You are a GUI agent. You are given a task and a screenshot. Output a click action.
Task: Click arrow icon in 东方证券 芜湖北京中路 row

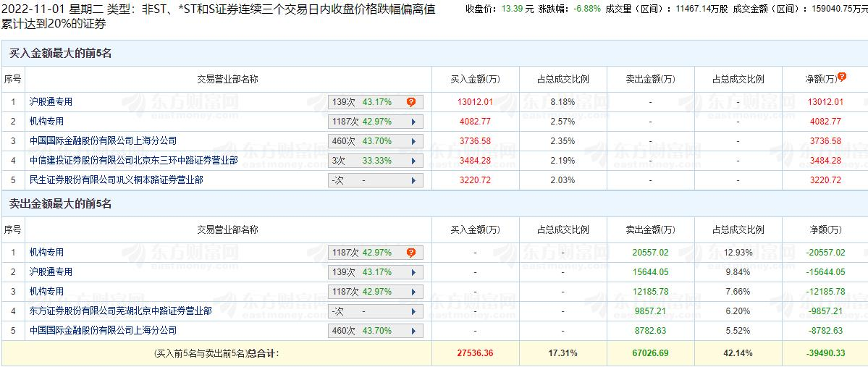click(x=413, y=312)
